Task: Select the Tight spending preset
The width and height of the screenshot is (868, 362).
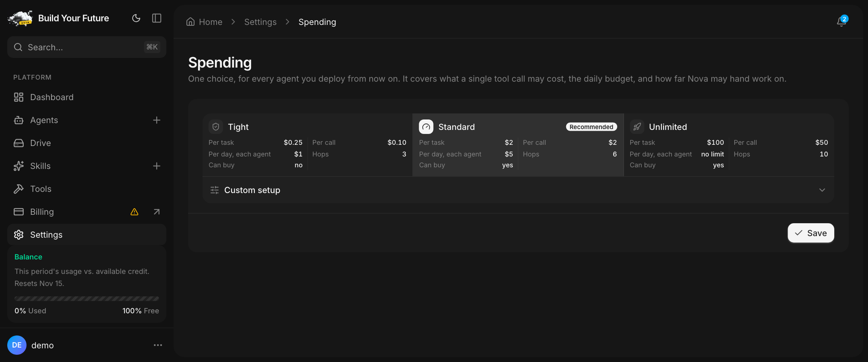Action: click(307, 145)
